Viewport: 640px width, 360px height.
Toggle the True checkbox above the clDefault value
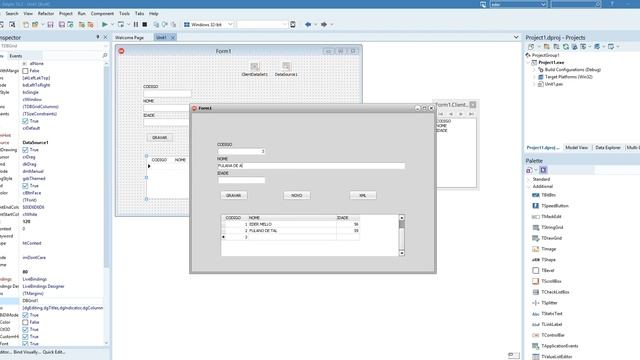pyautogui.click(x=25, y=121)
